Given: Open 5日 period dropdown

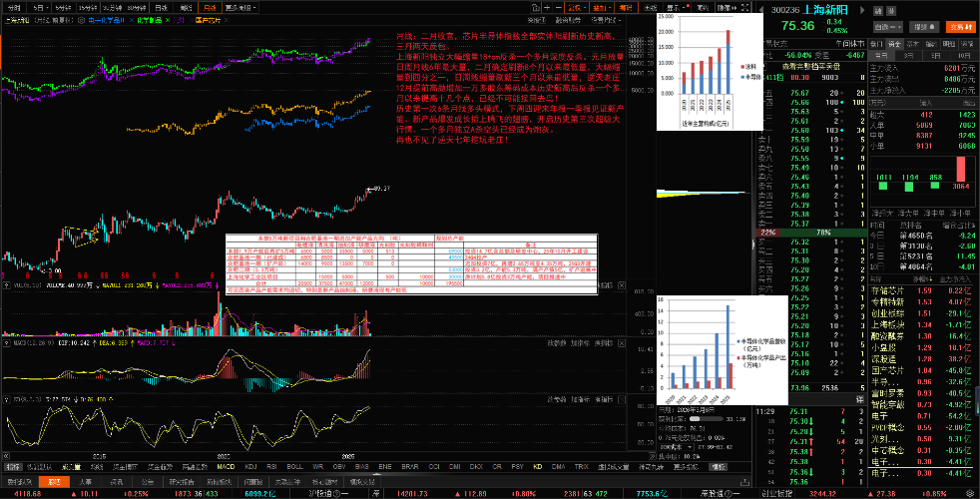Looking at the screenshot, I should [x=39, y=8].
